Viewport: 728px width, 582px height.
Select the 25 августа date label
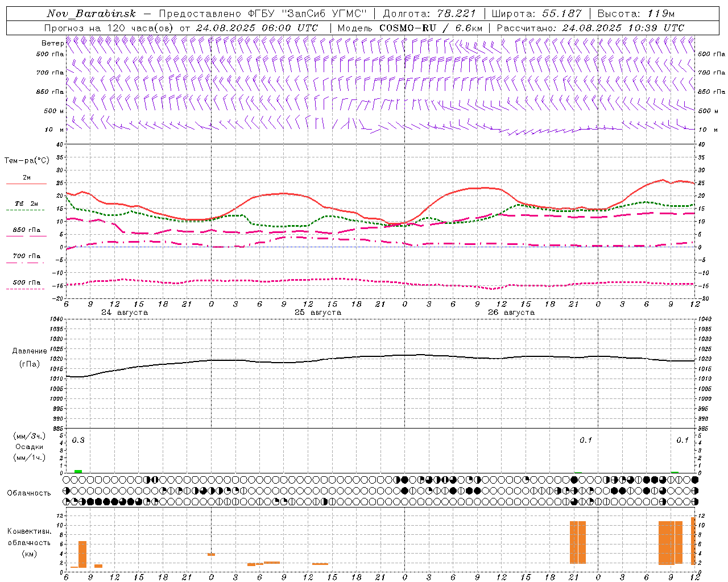(318, 313)
